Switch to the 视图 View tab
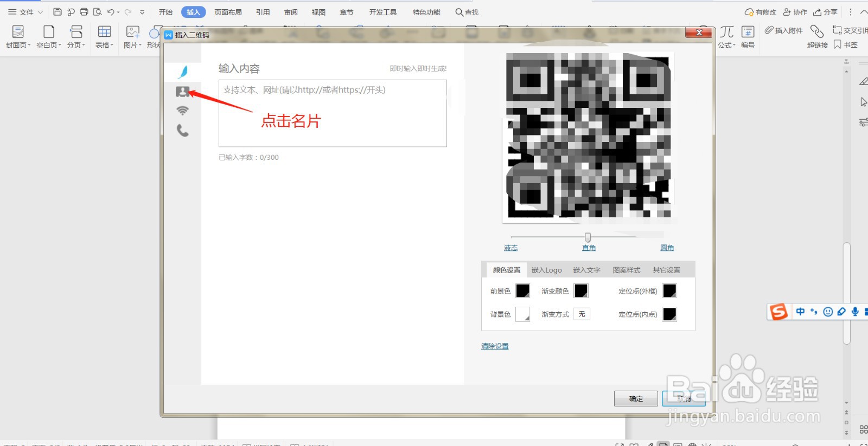Viewport: 868px width, 446px height. (318, 12)
